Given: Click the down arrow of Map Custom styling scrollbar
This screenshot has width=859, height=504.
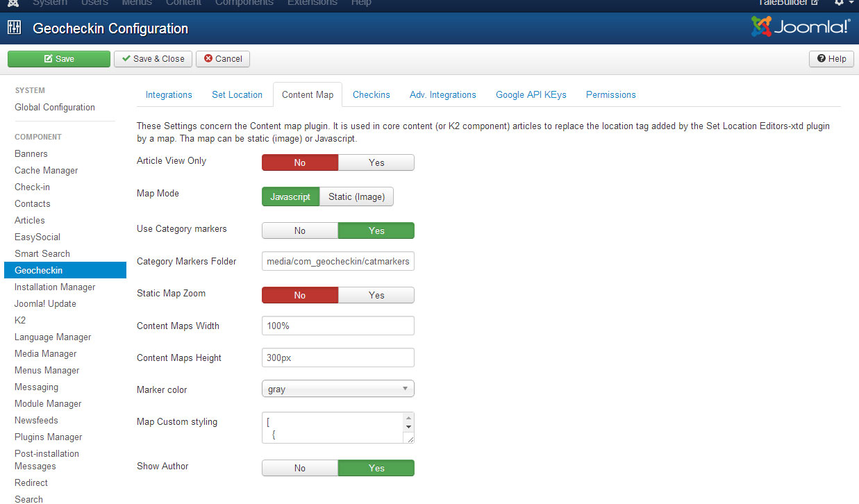Looking at the screenshot, I should pos(408,427).
